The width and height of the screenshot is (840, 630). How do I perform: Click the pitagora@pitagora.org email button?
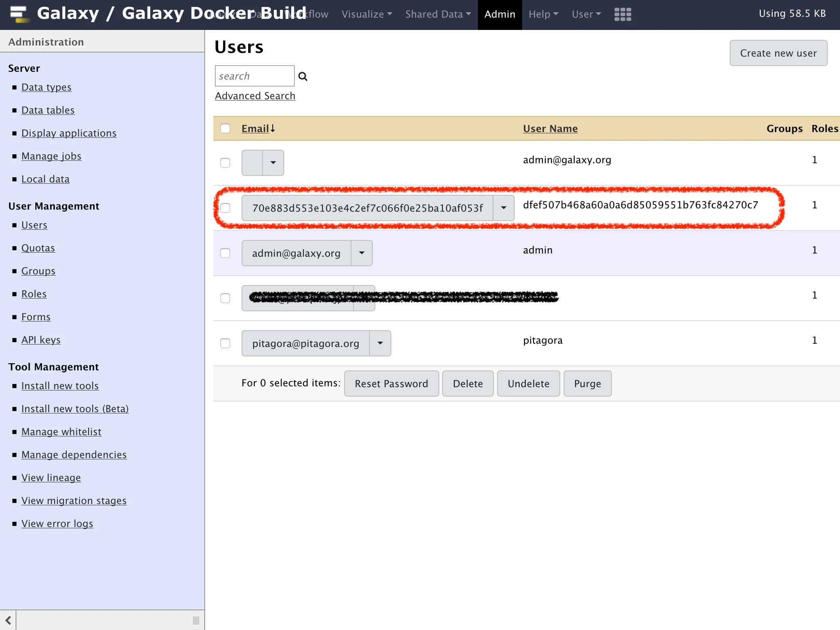(x=306, y=343)
